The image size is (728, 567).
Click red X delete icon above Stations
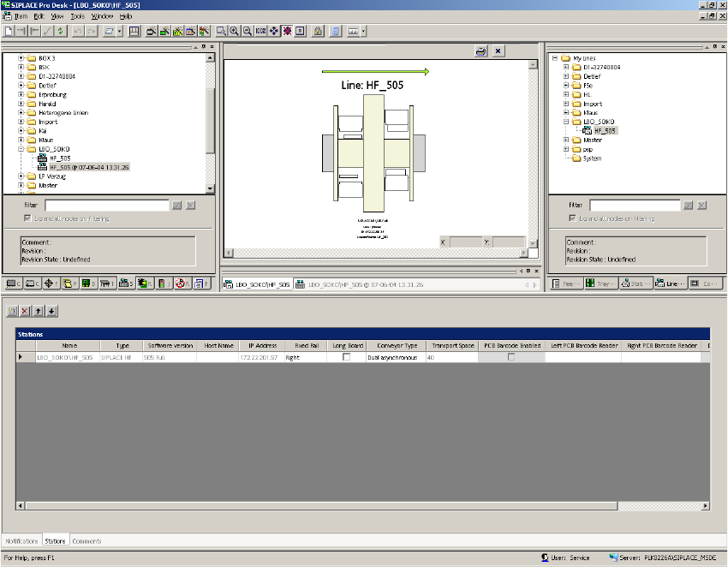(25, 311)
